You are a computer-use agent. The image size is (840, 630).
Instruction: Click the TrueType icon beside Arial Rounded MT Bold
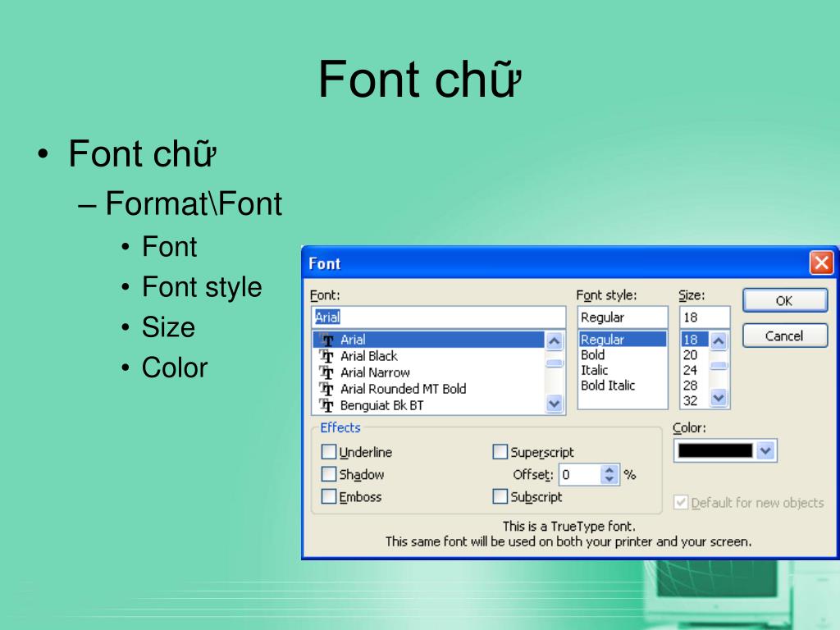326,389
